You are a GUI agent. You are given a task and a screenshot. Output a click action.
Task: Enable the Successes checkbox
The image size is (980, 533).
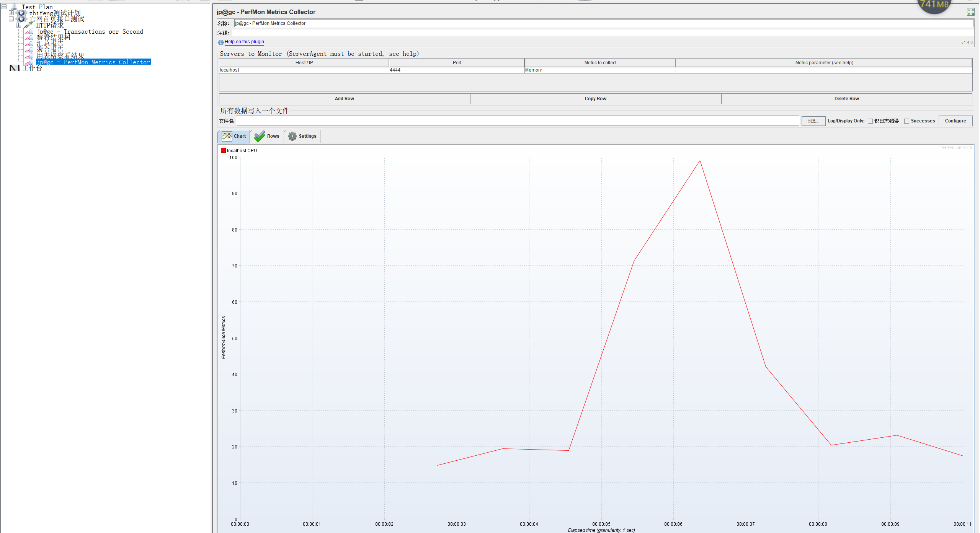(906, 121)
